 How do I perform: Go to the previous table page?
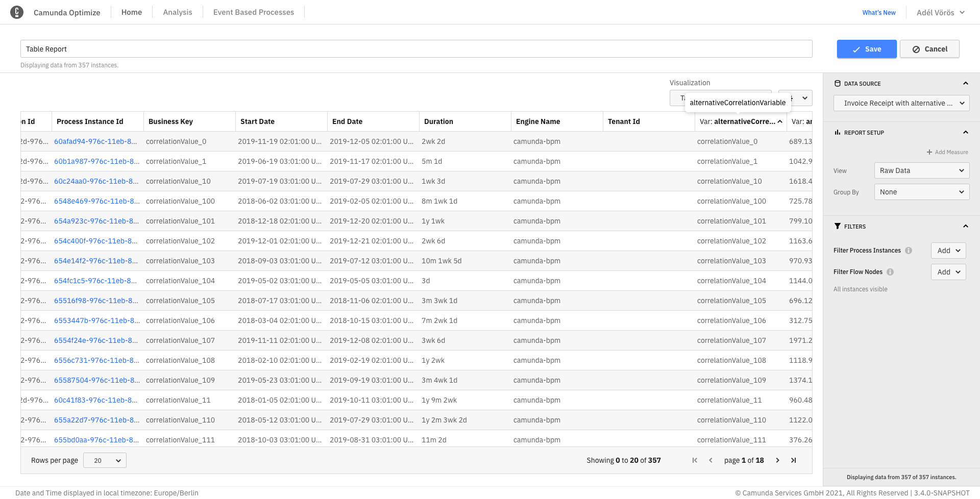coord(710,460)
